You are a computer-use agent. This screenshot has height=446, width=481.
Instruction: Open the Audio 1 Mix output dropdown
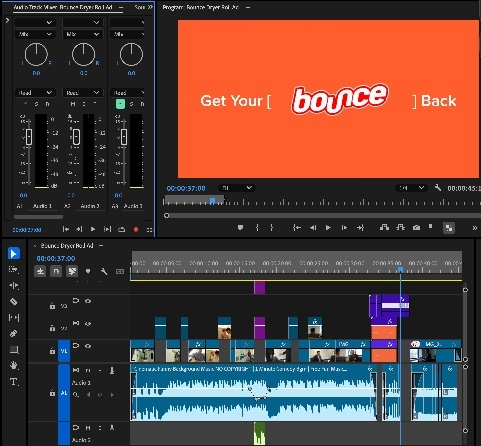point(35,34)
